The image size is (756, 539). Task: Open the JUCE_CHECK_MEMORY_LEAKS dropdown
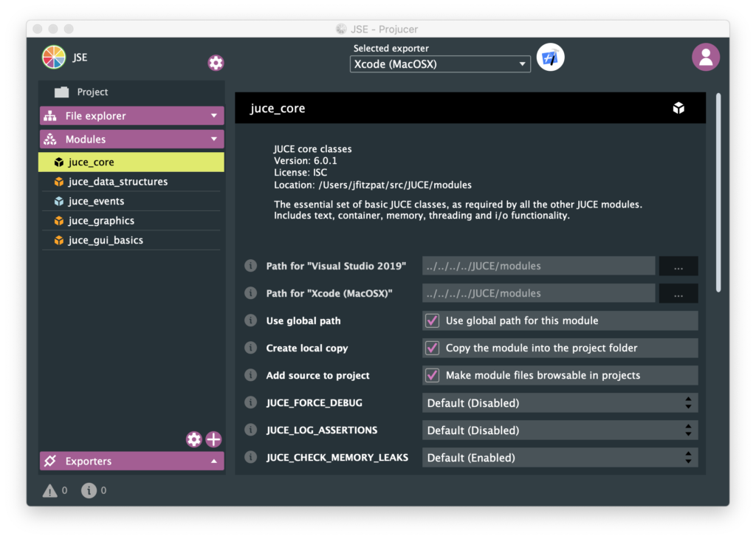560,458
